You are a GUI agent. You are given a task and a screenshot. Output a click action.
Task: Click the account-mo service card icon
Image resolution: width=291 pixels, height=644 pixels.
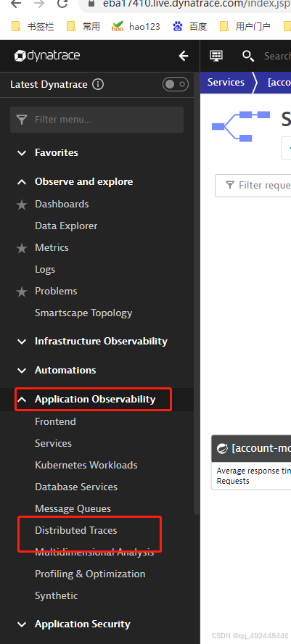point(222,448)
